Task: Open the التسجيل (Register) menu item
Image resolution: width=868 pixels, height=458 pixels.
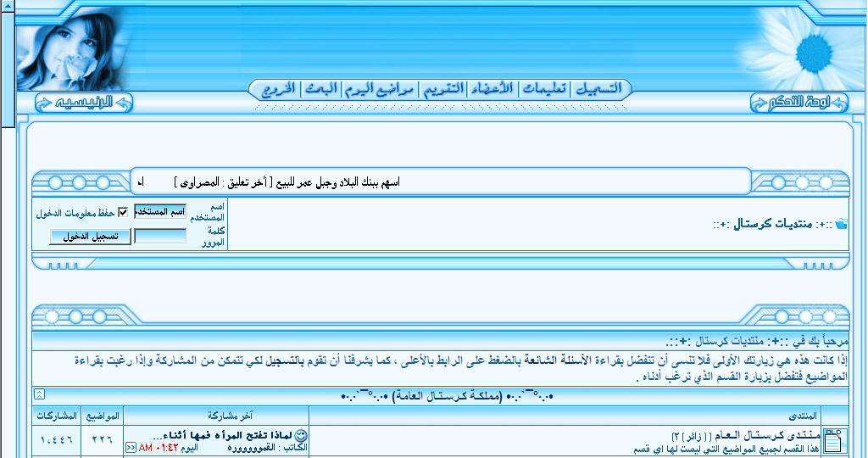Action: click(599, 88)
